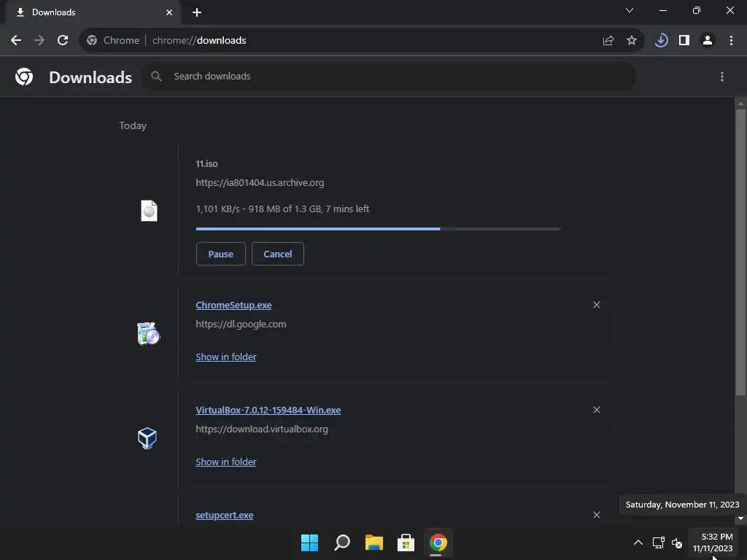Click the Today date heading

click(x=133, y=125)
